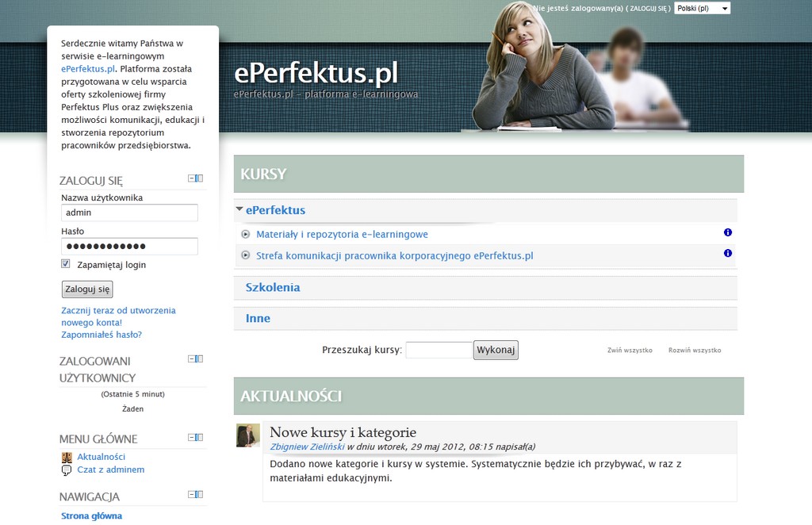Click info icon for Materiały i repozytoria course

point(728,232)
